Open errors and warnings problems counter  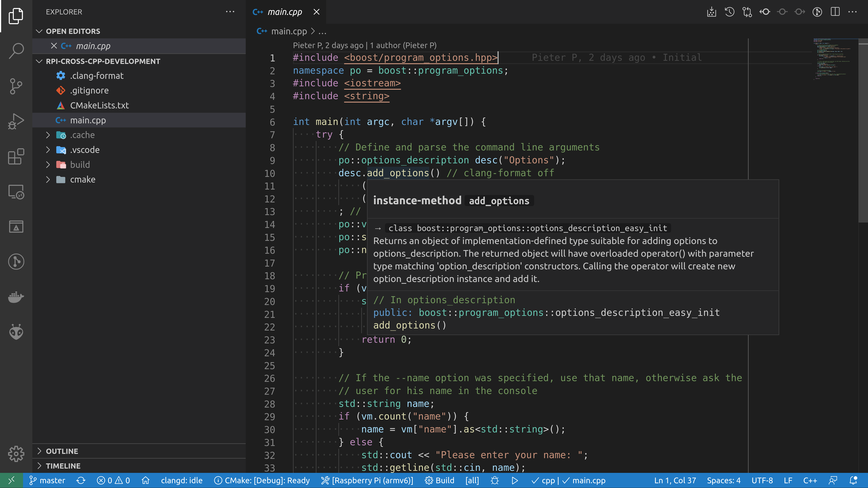[x=113, y=481]
